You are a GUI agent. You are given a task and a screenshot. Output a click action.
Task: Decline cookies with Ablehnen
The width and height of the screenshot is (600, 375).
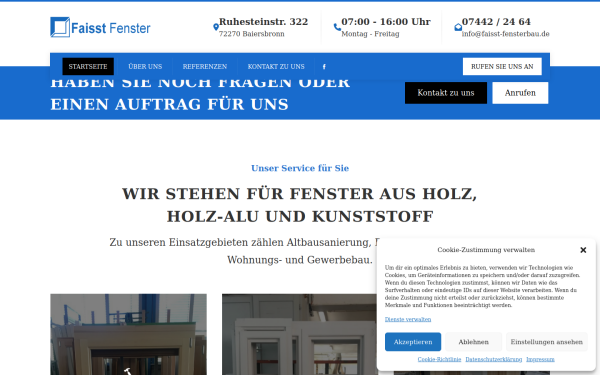[473, 342]
